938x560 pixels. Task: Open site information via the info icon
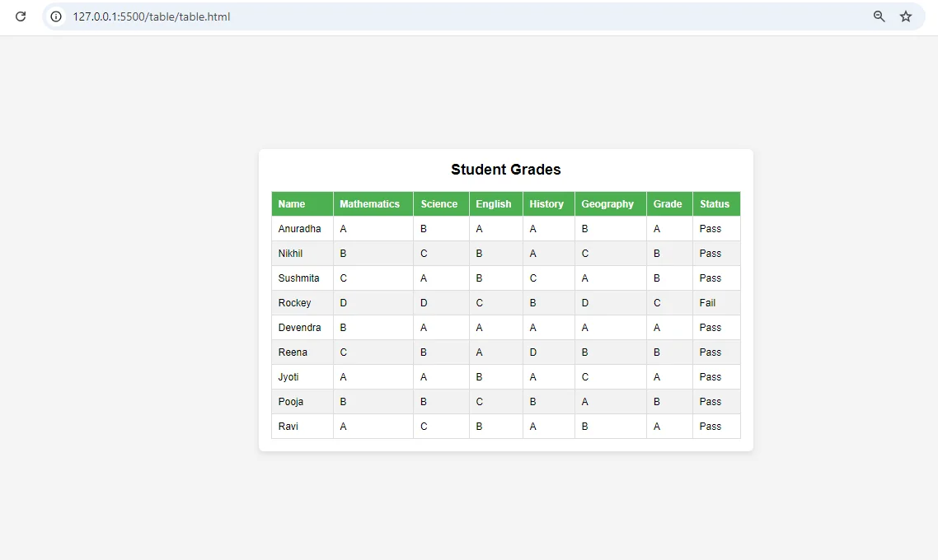point(54,16)
